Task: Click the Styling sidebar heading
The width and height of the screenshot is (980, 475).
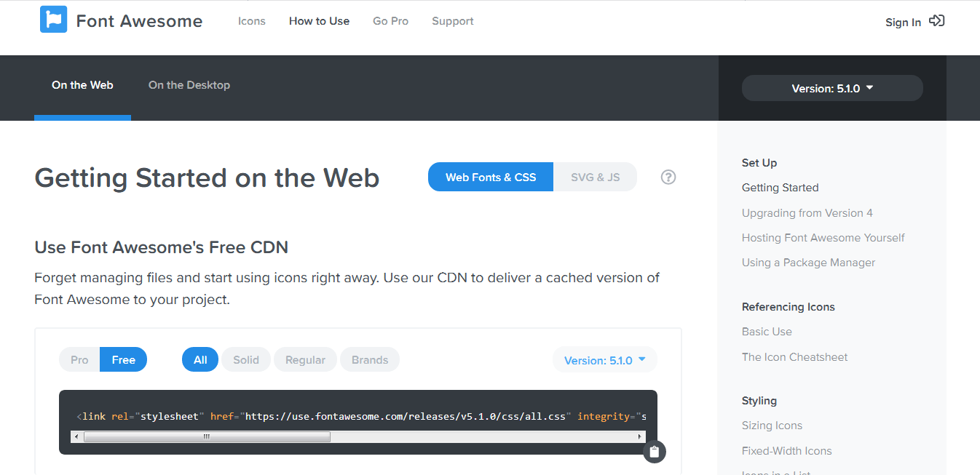Action: [x=759, y=401]
